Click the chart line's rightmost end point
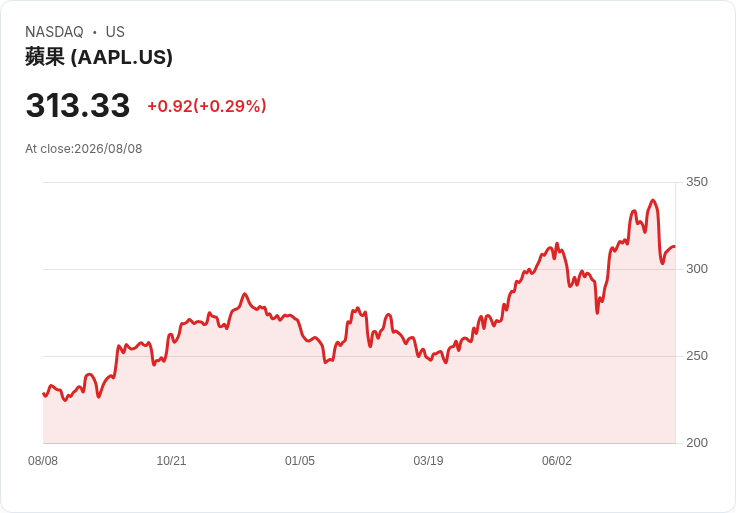The height and width of the screenshot is (513, 736). click(x=675, y=246)
